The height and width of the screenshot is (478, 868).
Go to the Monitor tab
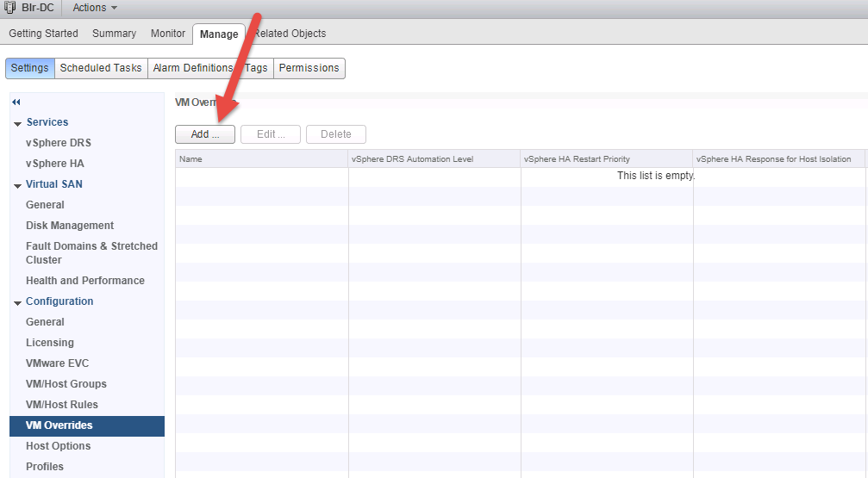click(168, 34)
